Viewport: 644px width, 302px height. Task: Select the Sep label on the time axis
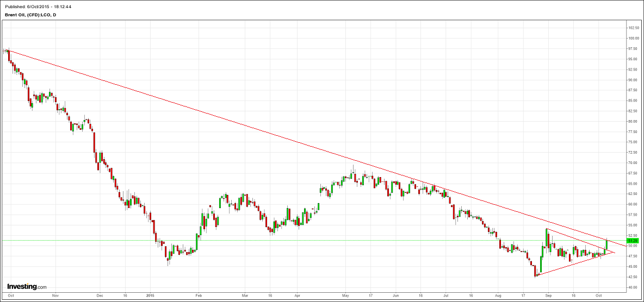coord(548,297)
